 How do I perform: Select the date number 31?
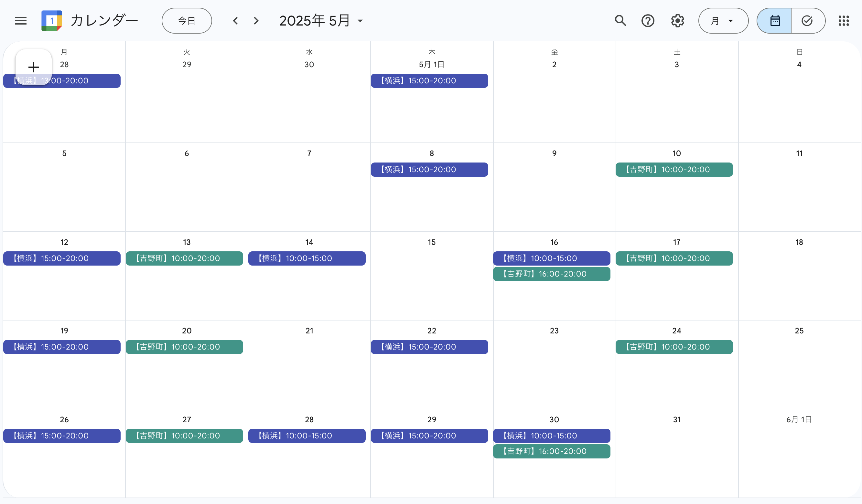pos(677,420)
